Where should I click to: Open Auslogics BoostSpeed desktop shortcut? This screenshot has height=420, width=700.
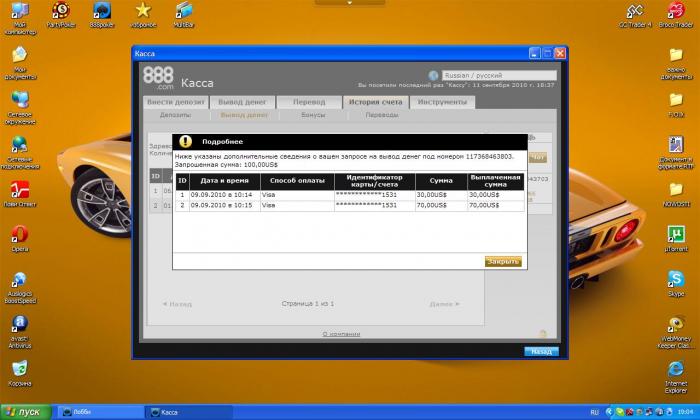tap(20, 287)
